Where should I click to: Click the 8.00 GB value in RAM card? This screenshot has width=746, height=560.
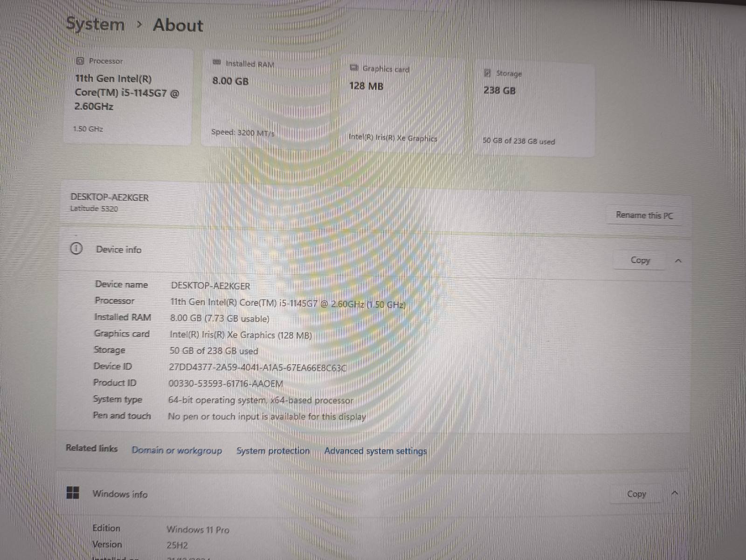tap(230, 81)
